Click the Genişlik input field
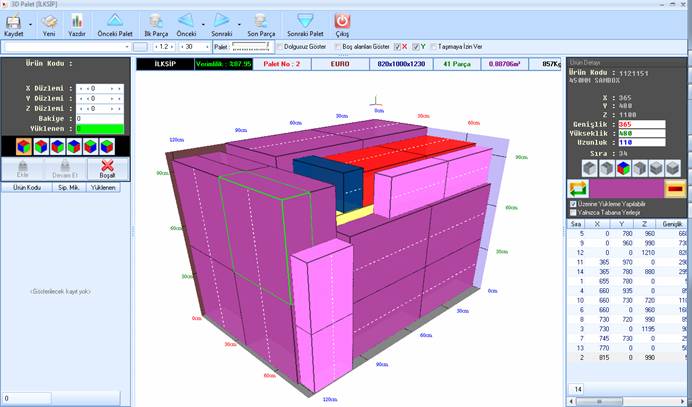Image resolution: width=692 pixels, height=407 pixels. click(x=638, y=123)
